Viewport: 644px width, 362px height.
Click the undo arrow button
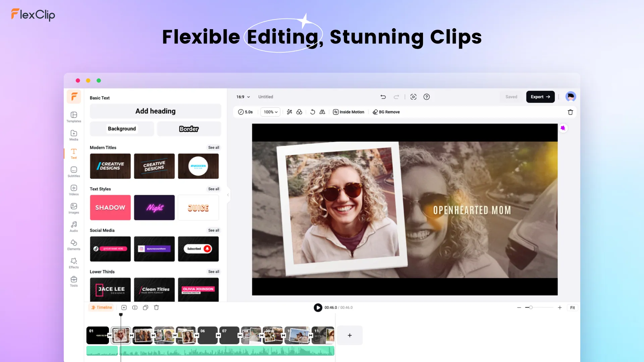pyautogui.click(x=383, y=96)
